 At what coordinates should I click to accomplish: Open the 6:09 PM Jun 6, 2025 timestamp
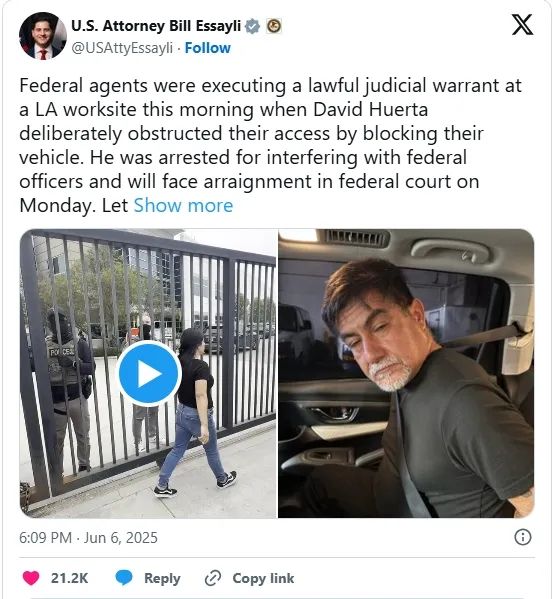tap(88, 537)
